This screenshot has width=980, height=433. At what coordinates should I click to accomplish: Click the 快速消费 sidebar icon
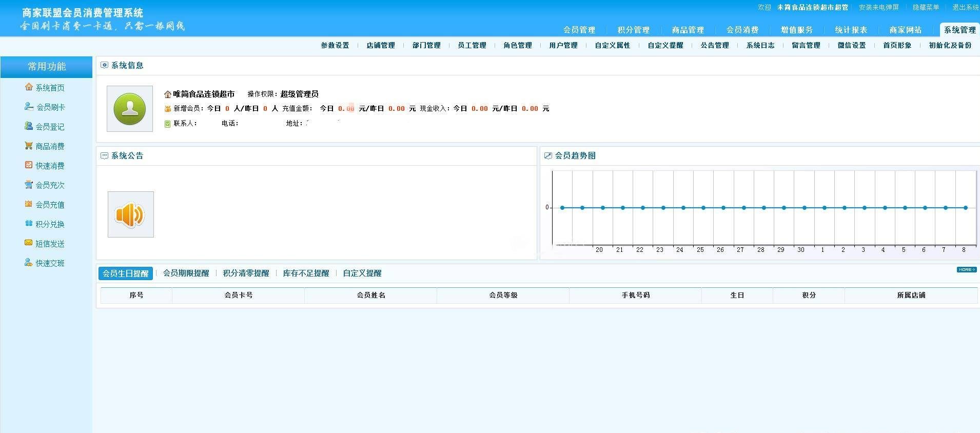29,165
